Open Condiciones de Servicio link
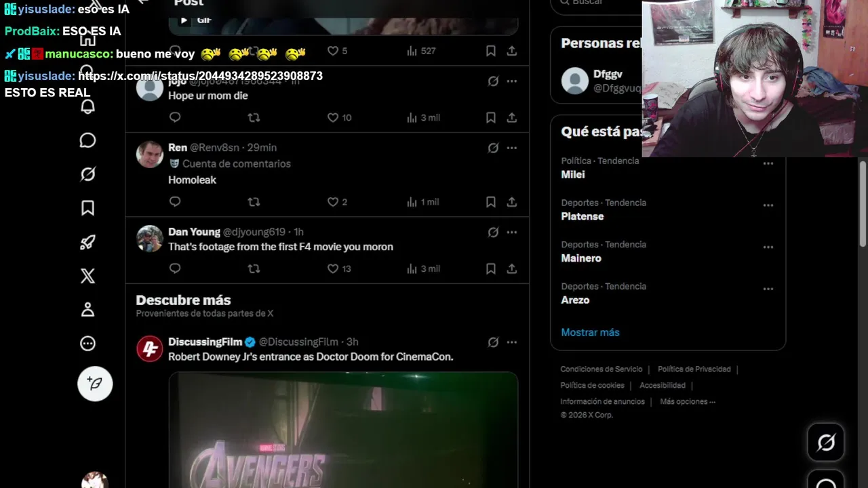The height and width of the screenshot is (488, 868). (x=601, y=369)
